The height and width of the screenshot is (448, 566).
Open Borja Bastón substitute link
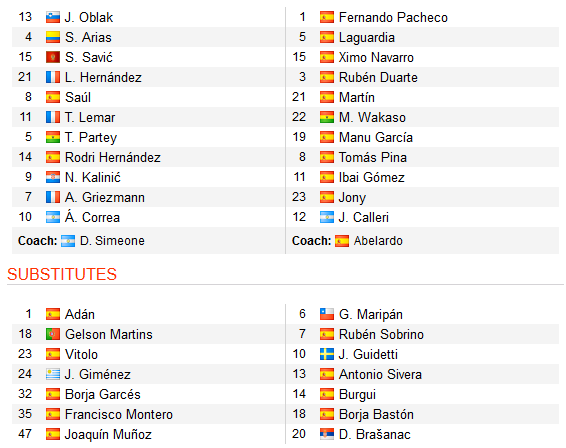click(376, 414)
